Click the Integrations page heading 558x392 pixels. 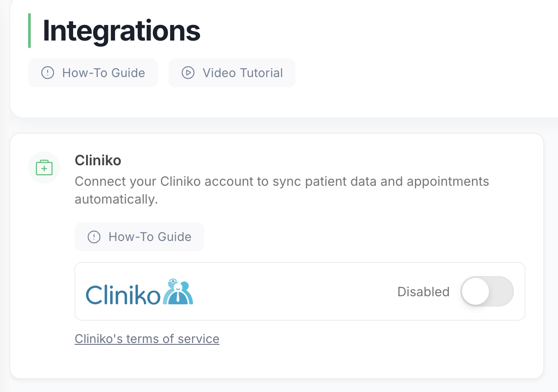coord(121,31)
